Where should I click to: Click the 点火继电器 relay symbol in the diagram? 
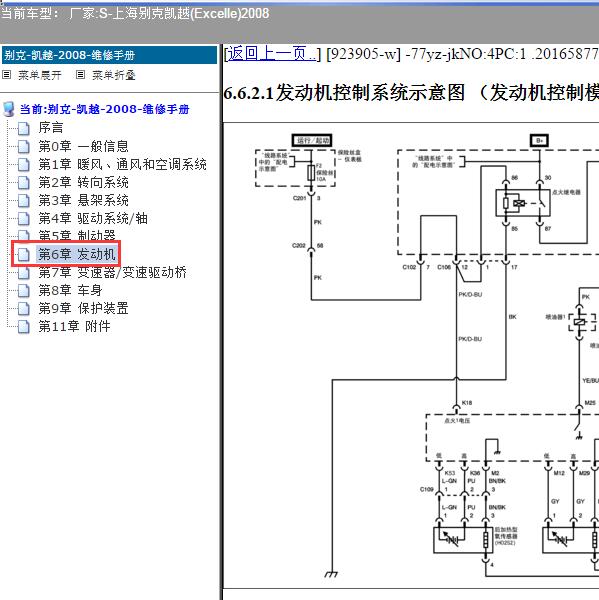click(x=523, y=203)
